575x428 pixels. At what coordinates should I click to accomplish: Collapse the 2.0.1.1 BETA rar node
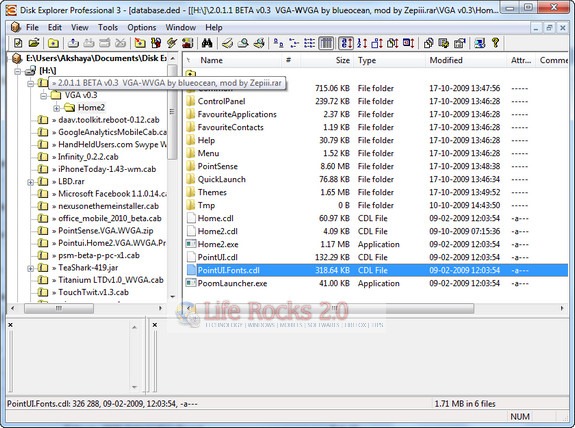(30, 84)
